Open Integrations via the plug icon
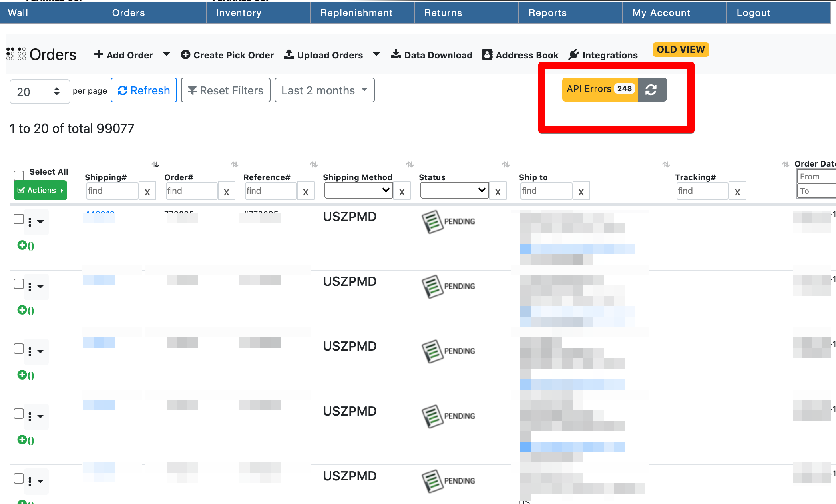The width and height of the screenshot is (836, 504). point(574,55)
